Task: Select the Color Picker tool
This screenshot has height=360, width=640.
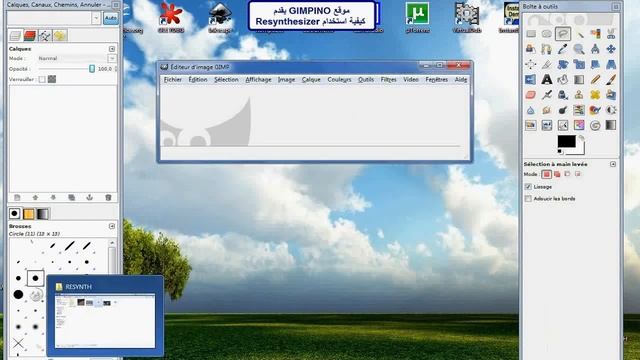Action: tap(562, 49)
